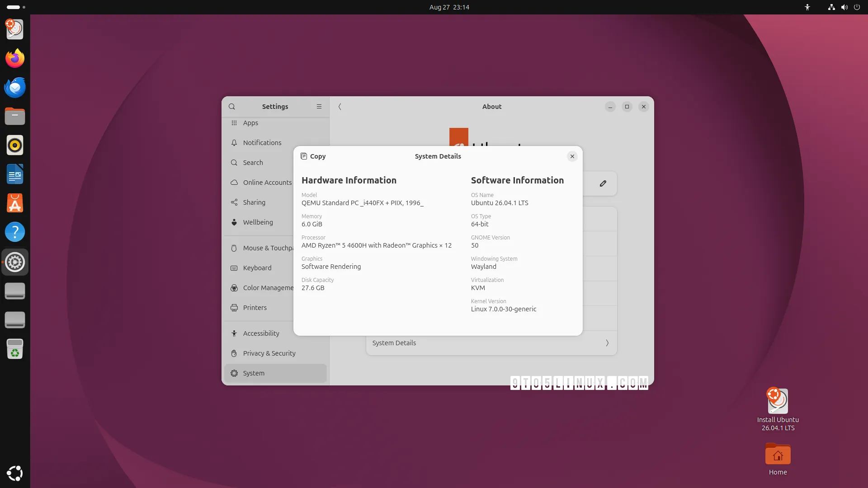The width and height of the screenshot is (868, 488).
Task: Open Mouse & Touchpad settings
Action: [x=259, y=248]
